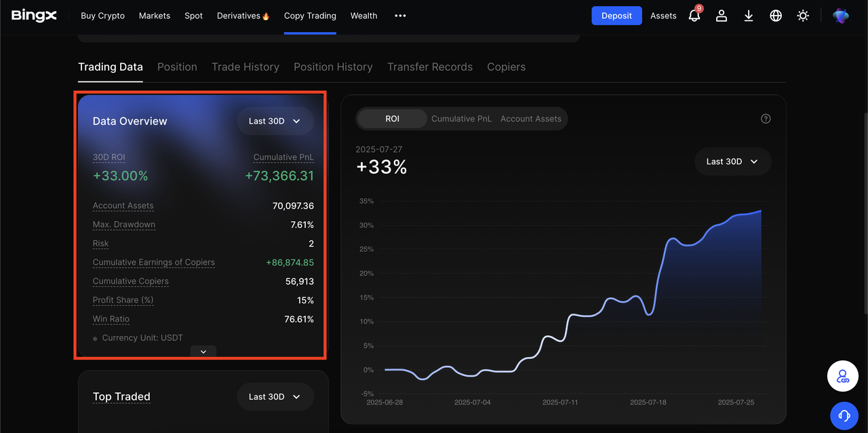Switch chart to Cumulative PnL
This screenshot has height=433, width=868.
tap(462, 119)
